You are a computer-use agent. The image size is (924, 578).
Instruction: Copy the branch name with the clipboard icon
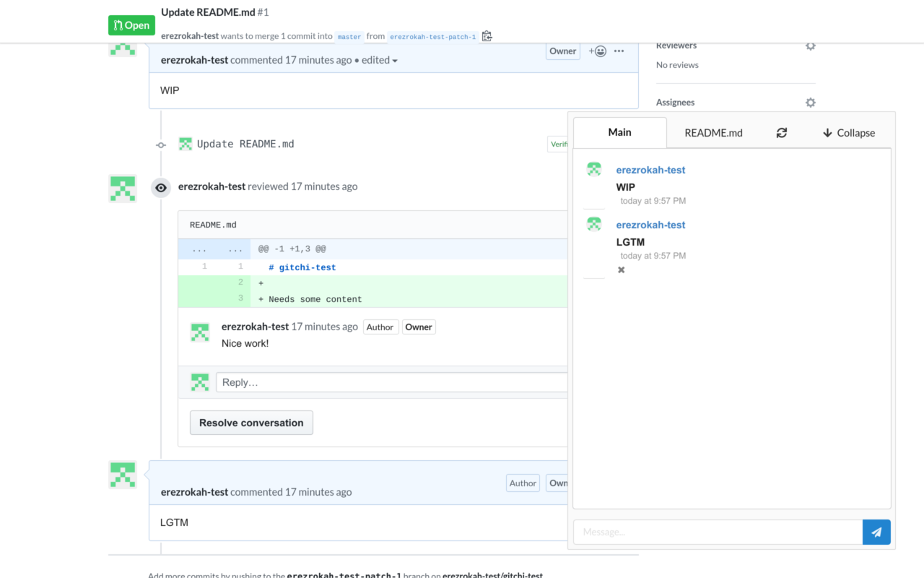point(487,36)
